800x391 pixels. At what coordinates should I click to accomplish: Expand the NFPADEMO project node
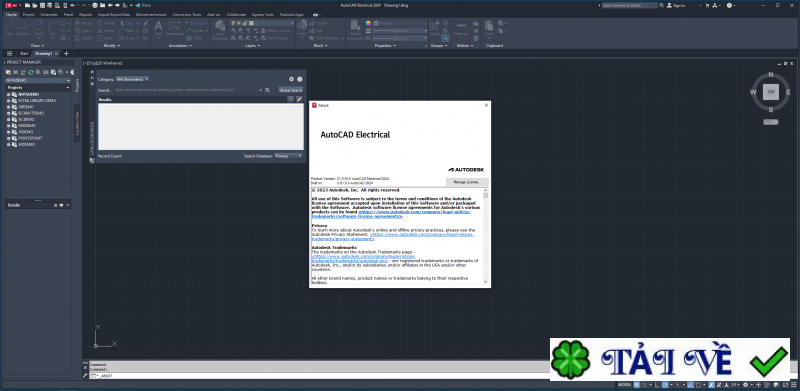[9, 94]
